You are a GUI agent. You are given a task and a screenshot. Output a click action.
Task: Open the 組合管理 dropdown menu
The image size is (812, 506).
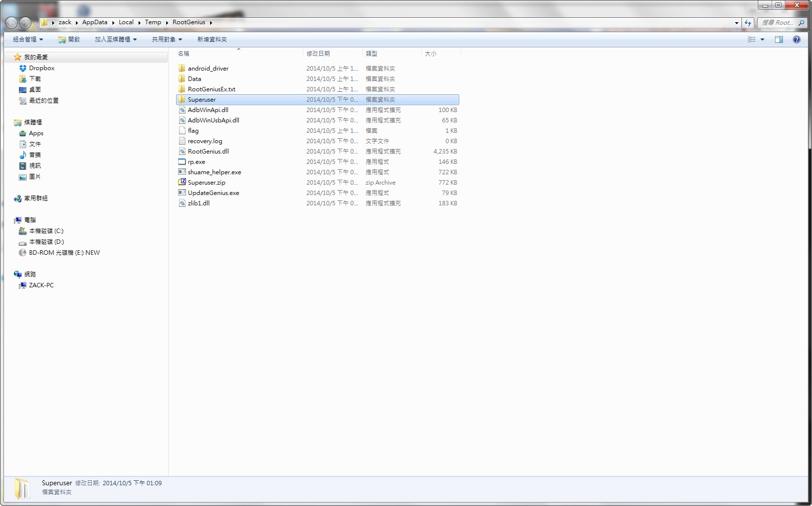point(28,39)
